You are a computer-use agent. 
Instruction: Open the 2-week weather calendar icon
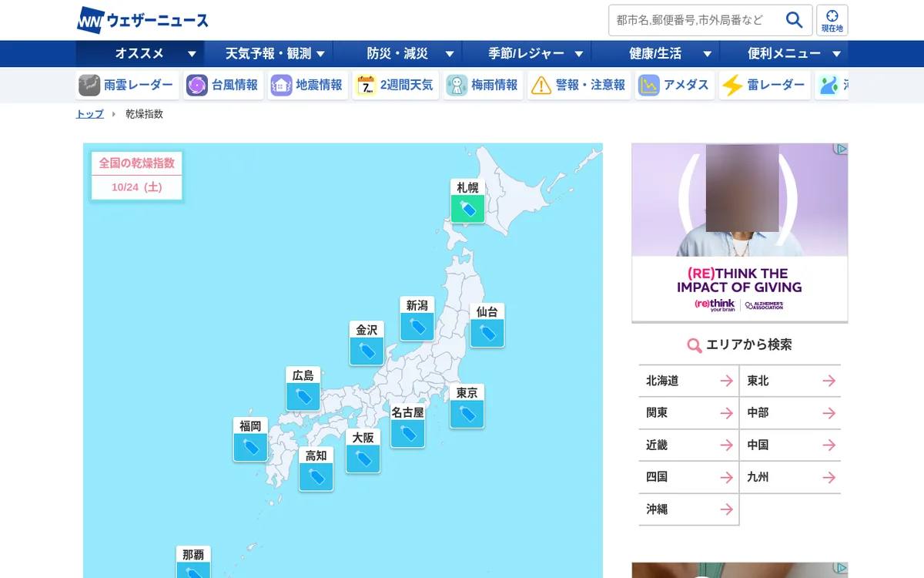tap(366, 85)
